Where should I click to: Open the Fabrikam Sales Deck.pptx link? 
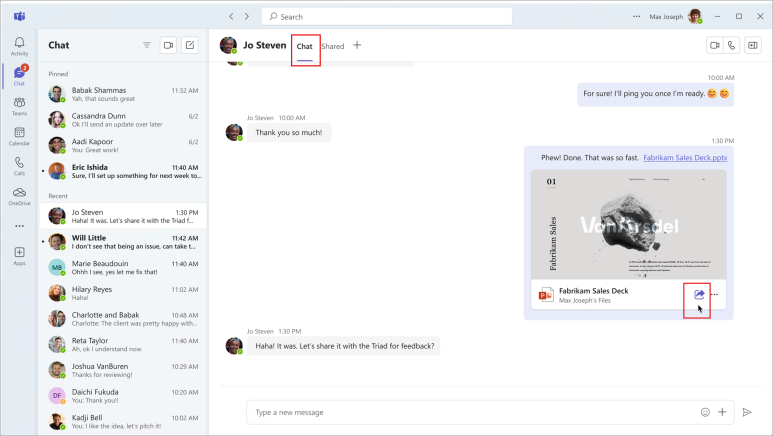coord(684,158)
